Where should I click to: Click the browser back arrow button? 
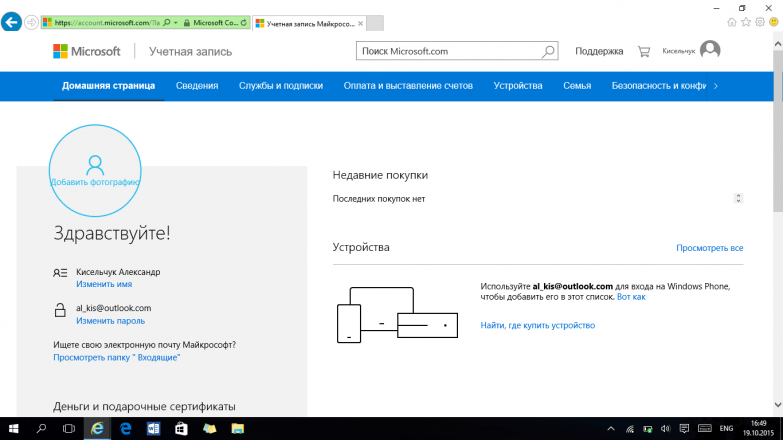[11, 22]
